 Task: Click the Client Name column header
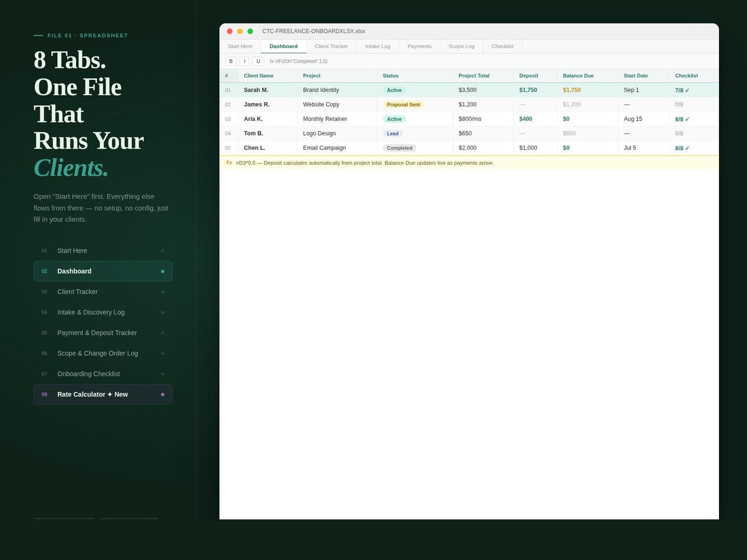268,76
